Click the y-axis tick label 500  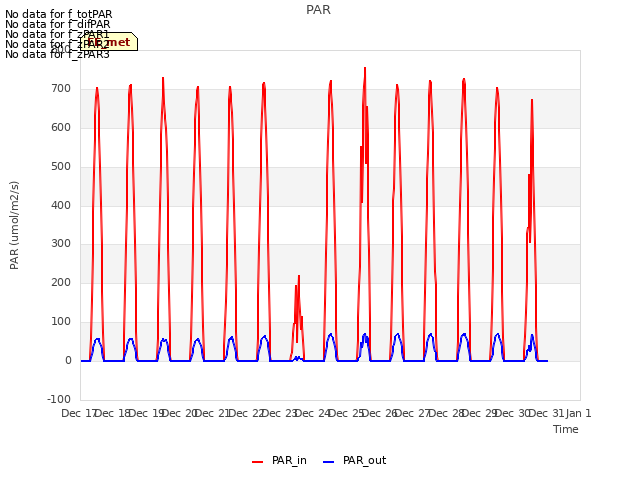coord(61,167)
